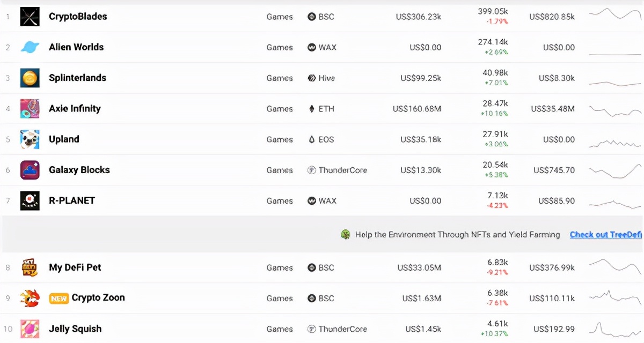The image size is (644, 343).
Task: Open the Splinterlands title link
Action: [77, 78]
